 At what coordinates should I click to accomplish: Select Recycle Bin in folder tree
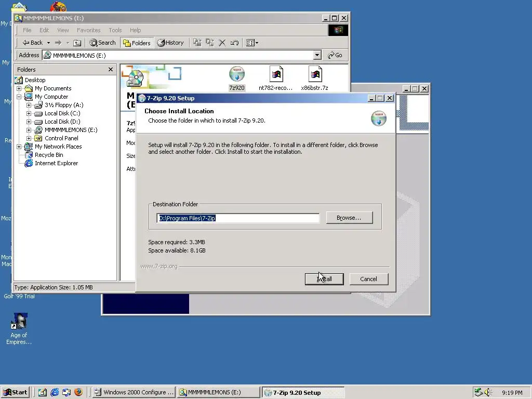49,155
